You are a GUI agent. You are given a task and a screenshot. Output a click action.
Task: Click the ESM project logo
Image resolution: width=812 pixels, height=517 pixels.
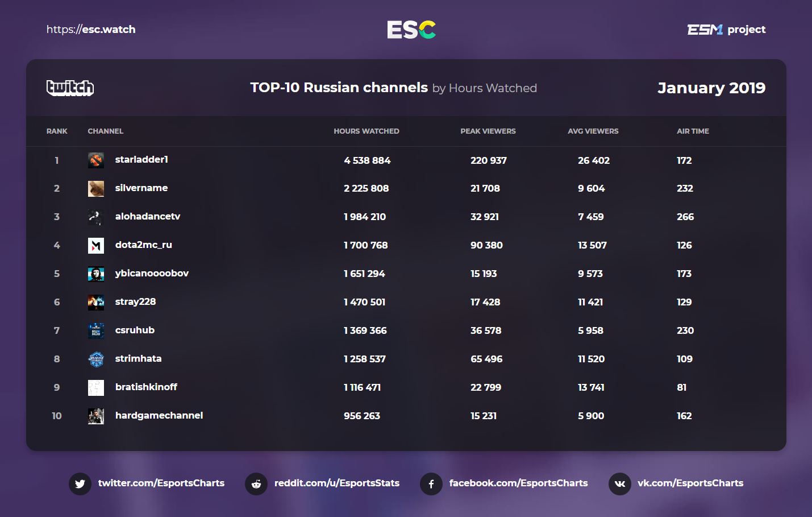pyautogui.click(x=726, y=30)
